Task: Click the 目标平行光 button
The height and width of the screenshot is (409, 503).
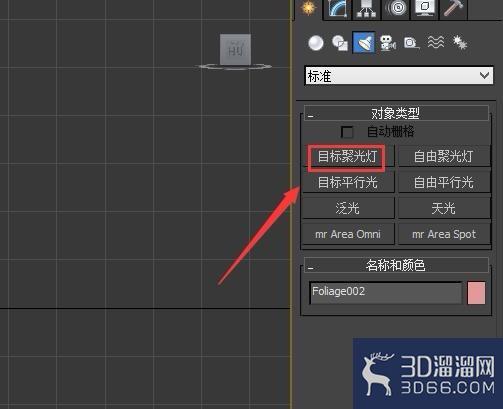Action: (348, 182)
